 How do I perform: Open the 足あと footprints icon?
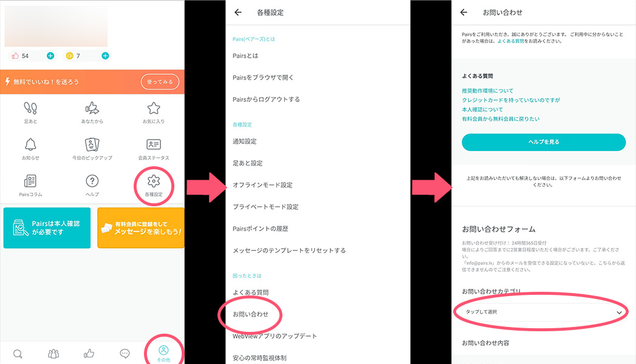(30, 108)
